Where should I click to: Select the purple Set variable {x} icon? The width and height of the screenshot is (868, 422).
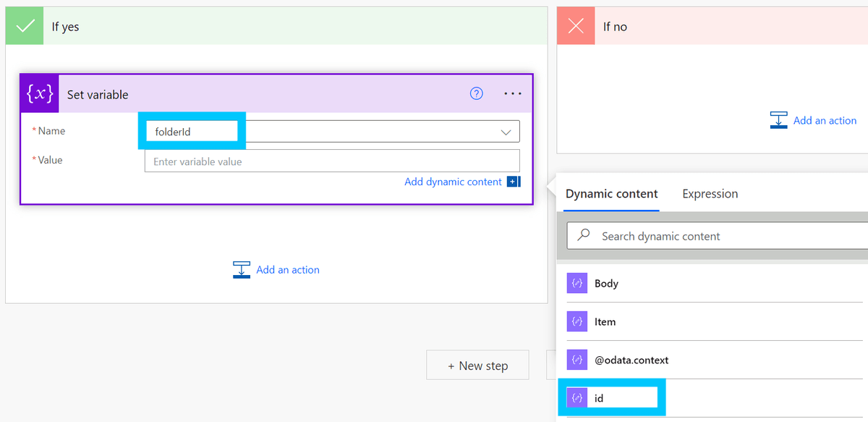[x=39, y=93]
